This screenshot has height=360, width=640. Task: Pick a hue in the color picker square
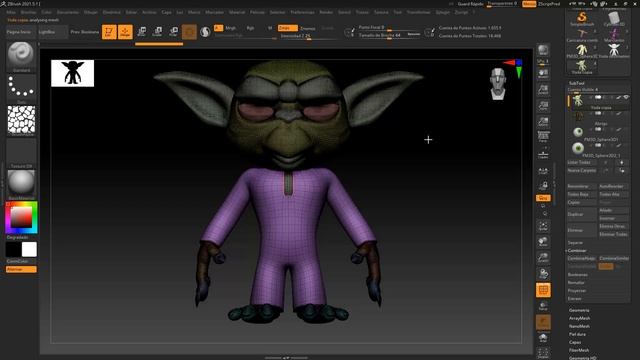[21, 217]
